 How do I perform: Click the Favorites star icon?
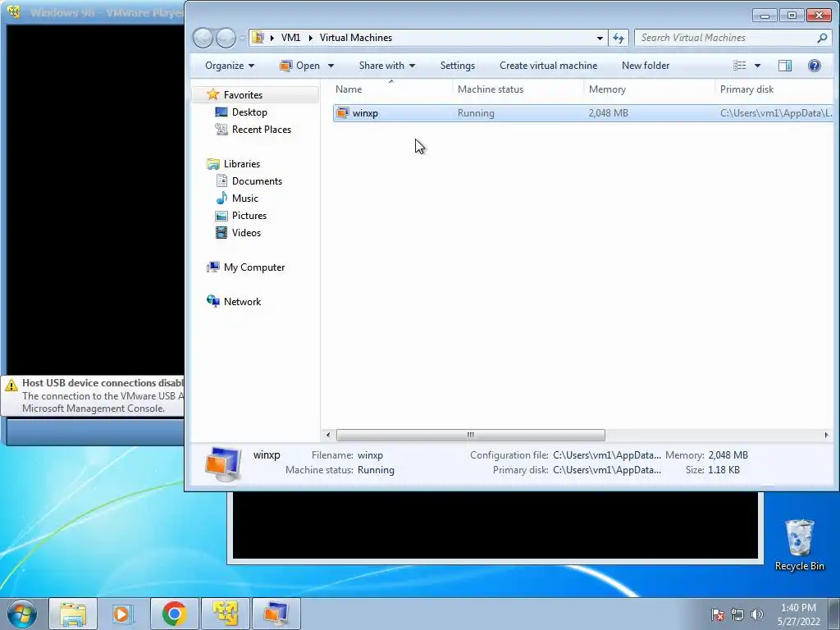tap(212, 95)
